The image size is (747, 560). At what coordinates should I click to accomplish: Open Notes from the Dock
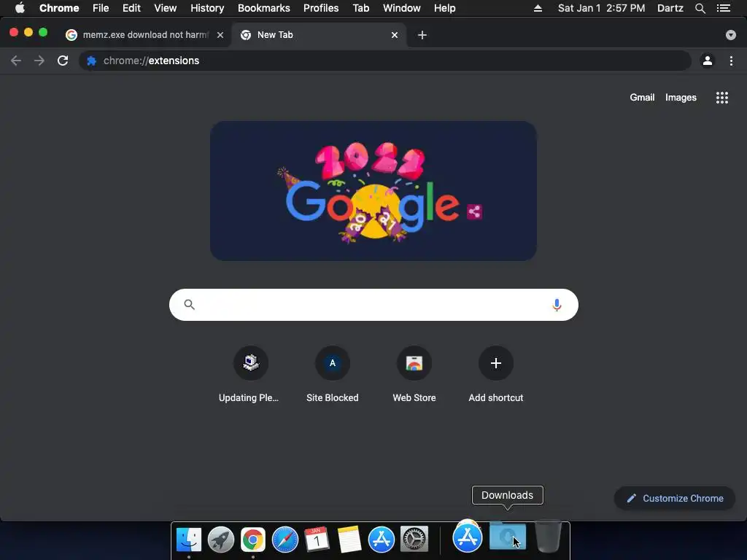click(x=349, y=539)
